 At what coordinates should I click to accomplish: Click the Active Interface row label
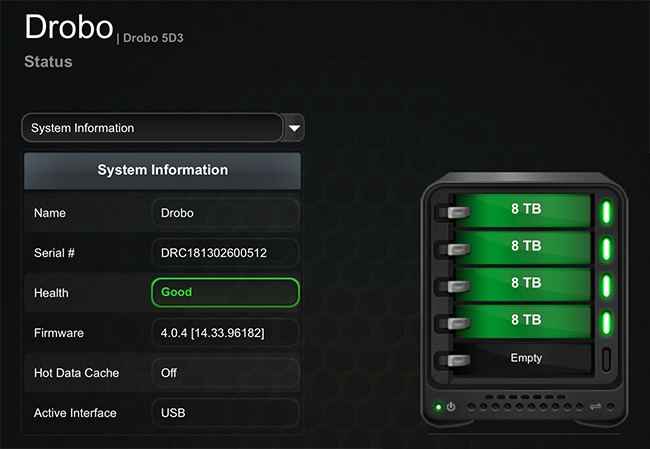pyautogui.click(x=75, y=413)
